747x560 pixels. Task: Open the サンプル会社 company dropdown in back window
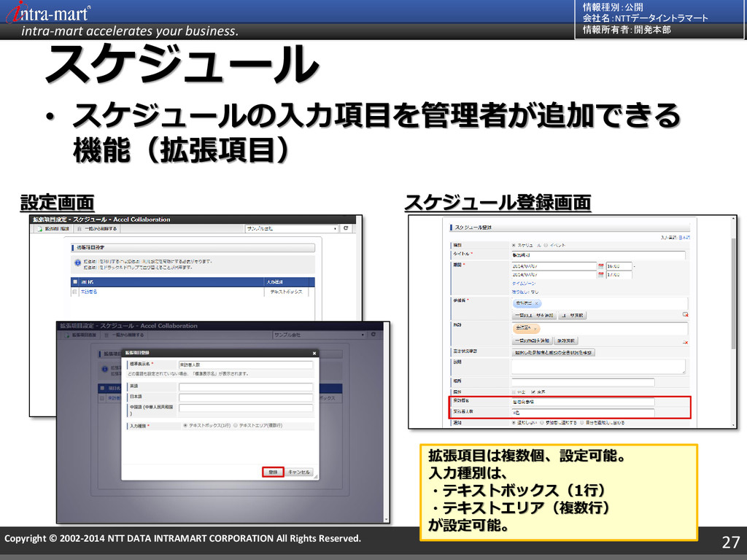292,228
